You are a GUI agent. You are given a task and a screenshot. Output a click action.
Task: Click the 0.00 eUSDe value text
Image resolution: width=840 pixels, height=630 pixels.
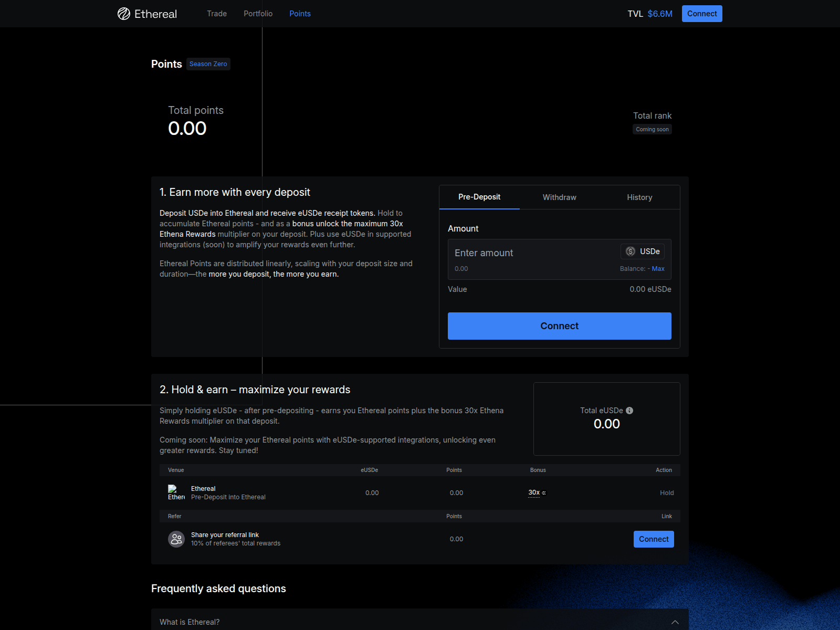tap(650, 289)
